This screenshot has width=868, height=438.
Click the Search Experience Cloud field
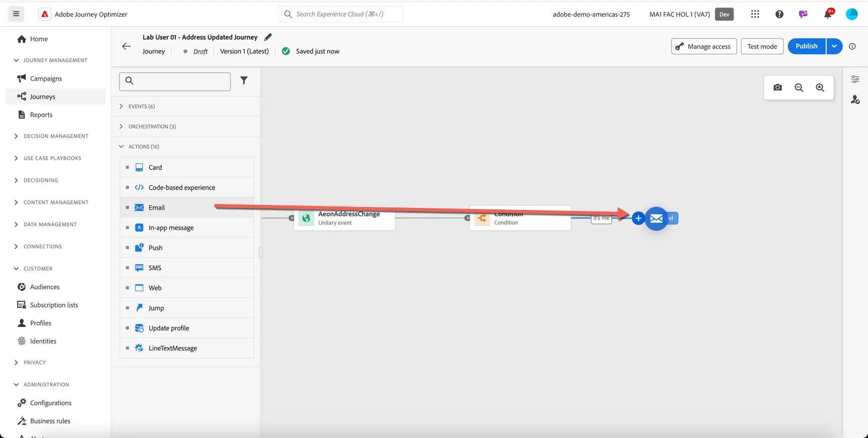341,14
